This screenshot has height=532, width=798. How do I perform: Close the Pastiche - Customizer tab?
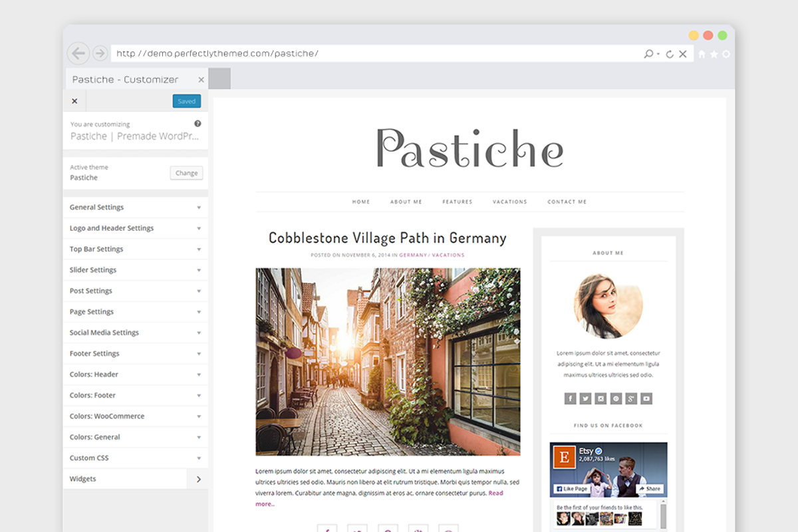pos(201,80)
